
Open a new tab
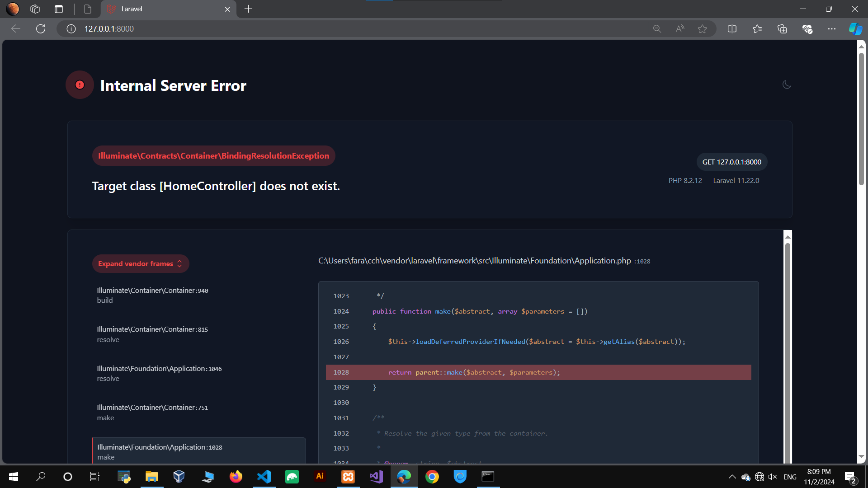tap(248, 9)
